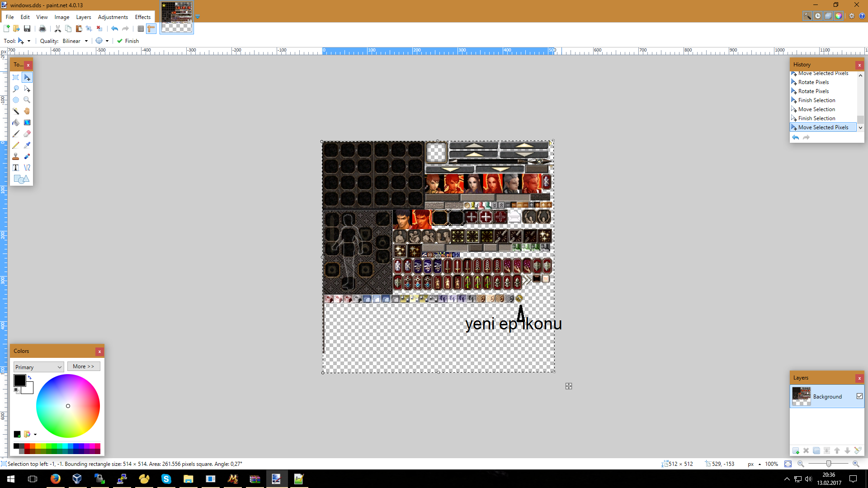Click the zoom slider handle
Image resolution: width=868 pixels, height=488 pixels.
(829, 464)
